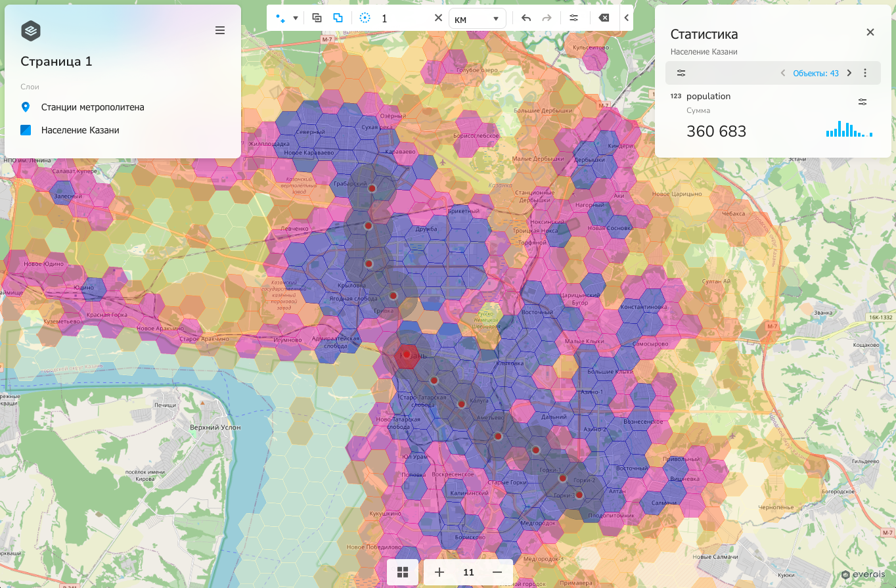Screen dimensions: 896x588
Task: Click the Званка map label
Action: pos(824,313)
